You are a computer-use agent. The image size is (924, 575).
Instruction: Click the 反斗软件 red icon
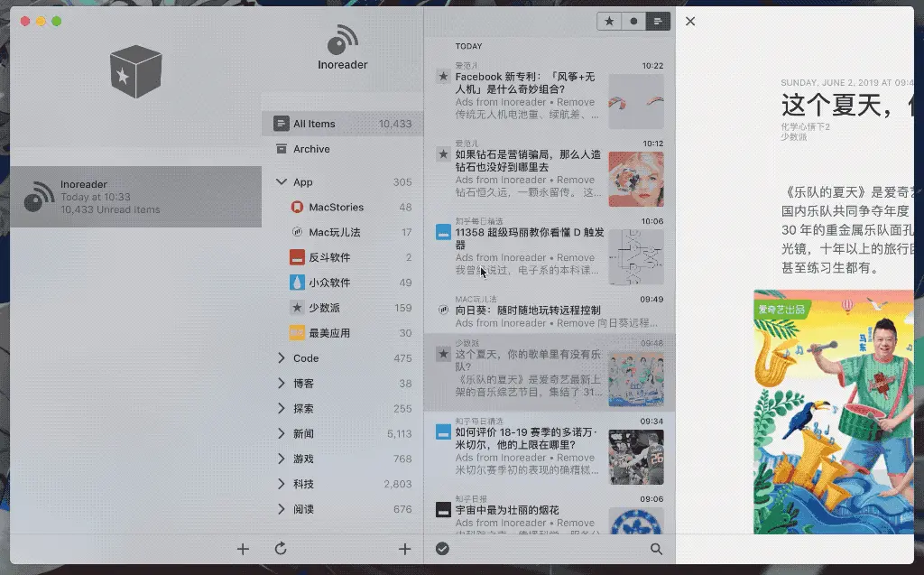point(297,257)
